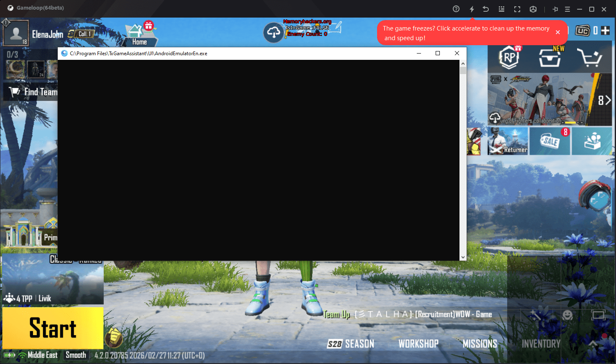Click the yellow Start button
Viewport: 616px width, 364px height.
53,328
